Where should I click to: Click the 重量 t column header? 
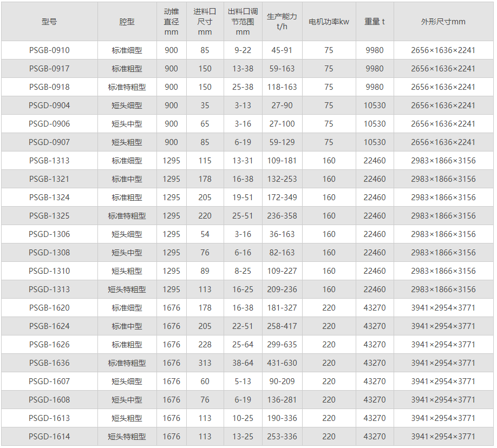[x=374, y=22]
